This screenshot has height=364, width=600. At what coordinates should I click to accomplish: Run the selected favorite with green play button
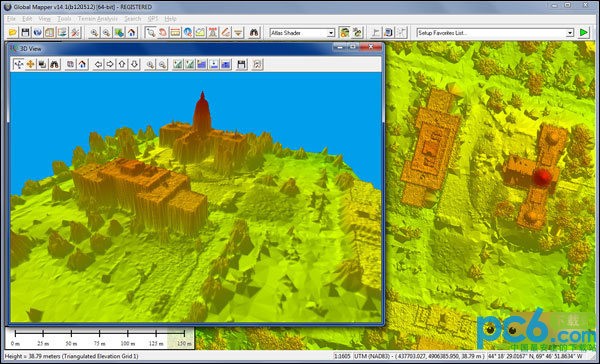point(584,33)
